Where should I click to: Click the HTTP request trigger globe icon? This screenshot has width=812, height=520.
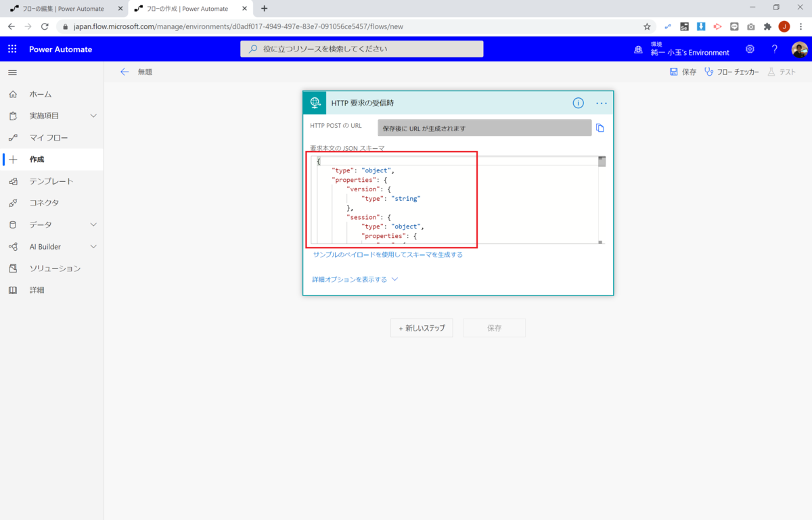pos(315,103)
